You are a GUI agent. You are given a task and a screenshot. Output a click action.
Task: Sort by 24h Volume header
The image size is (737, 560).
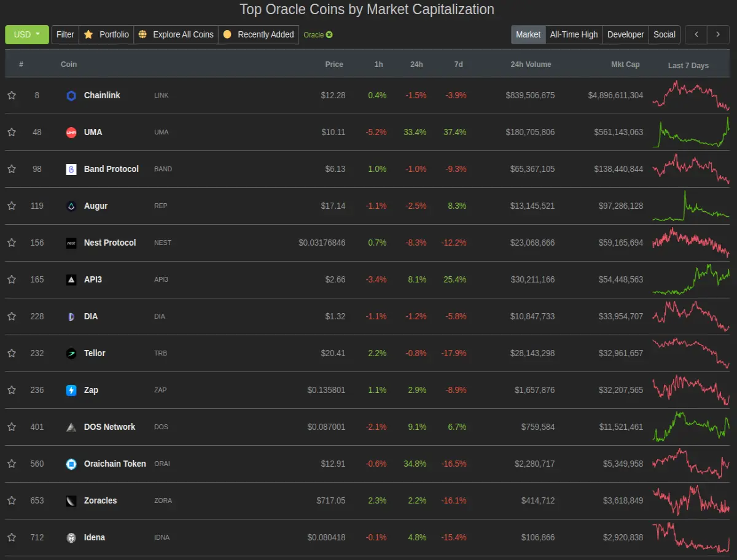(531, 64)
